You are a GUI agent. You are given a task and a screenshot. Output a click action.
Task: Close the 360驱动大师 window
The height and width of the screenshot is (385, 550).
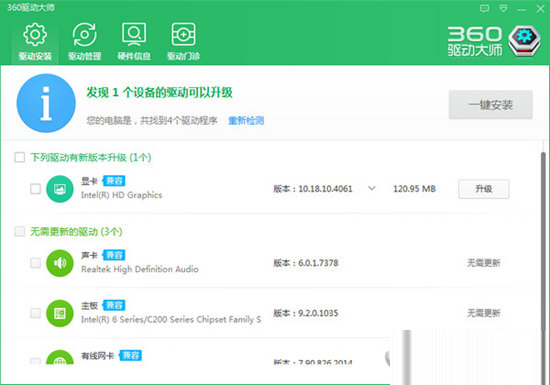pos(541,9)
